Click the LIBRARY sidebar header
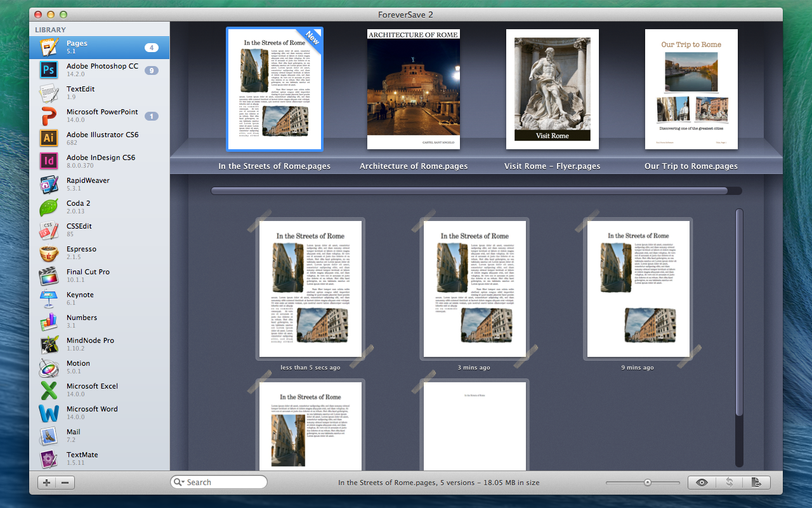 pos(50,30)
